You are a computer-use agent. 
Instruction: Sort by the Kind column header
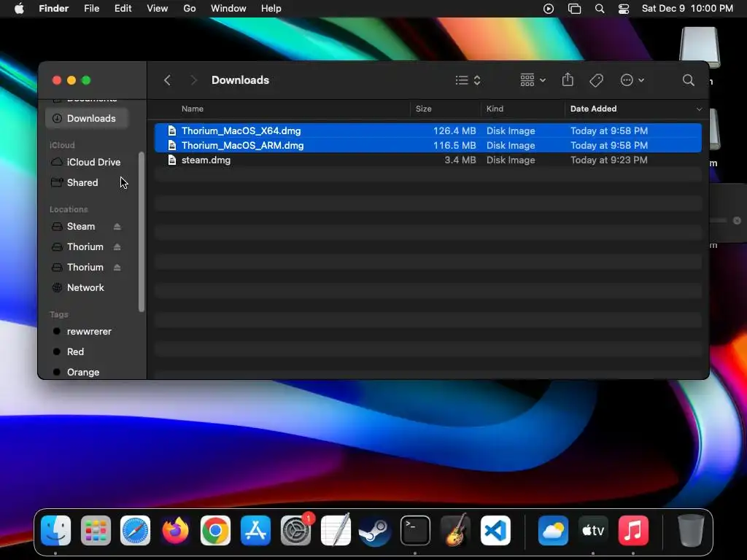pyautogui.click(x=495, y=109)
